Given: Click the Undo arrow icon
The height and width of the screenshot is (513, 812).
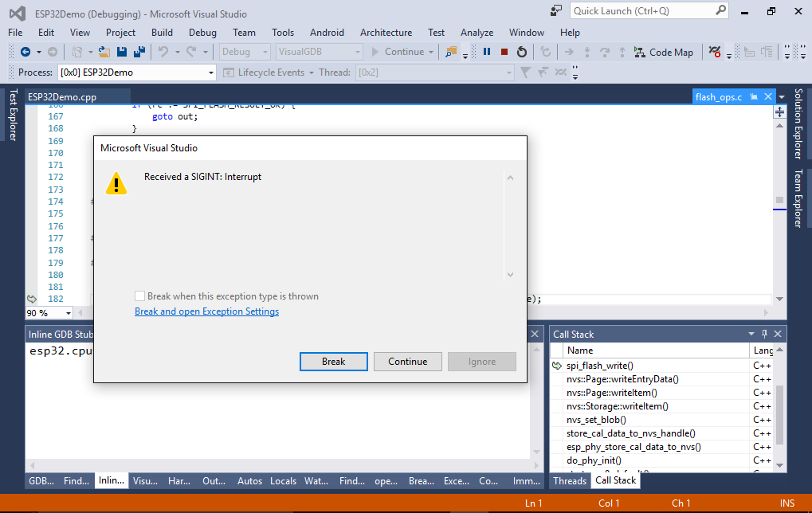Looking at the screenshot, I should pyautogui.click(x=163, y=52).
